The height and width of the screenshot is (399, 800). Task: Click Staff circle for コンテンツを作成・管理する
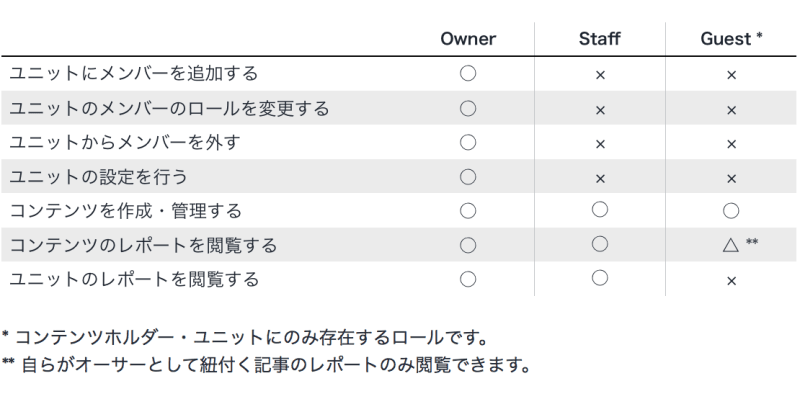[599, 210]
